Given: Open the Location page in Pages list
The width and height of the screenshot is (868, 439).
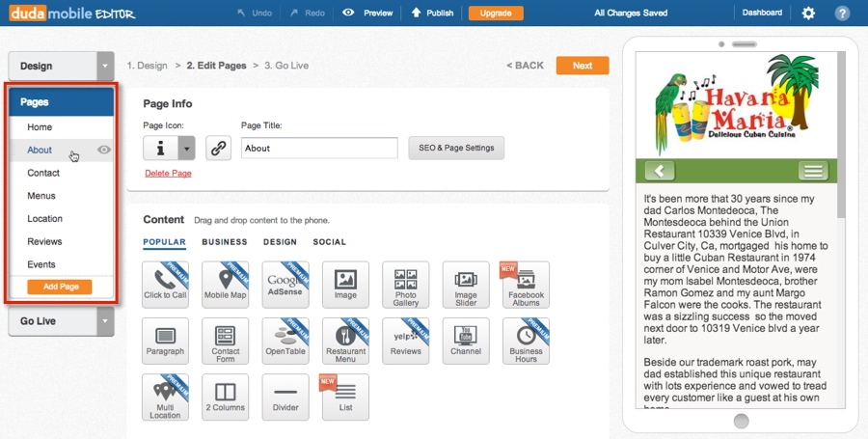Looking at the screenshot, I should [62, 219].
